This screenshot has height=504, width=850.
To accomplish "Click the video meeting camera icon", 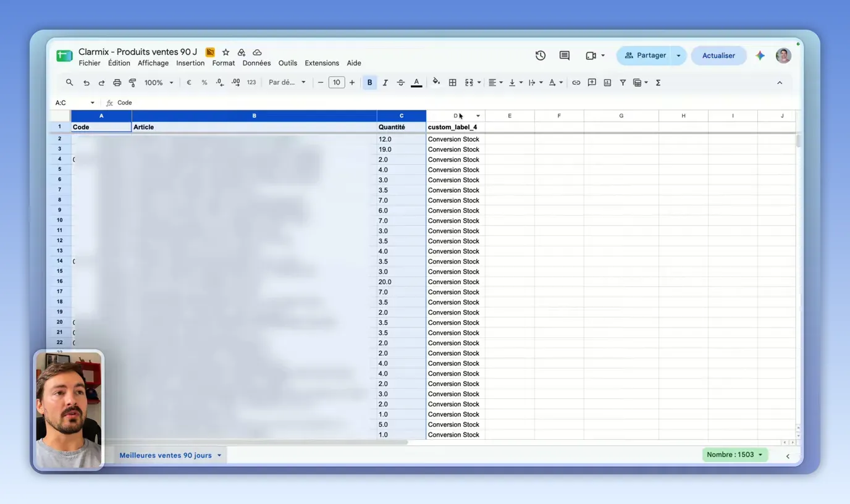I will pos(591,56).
